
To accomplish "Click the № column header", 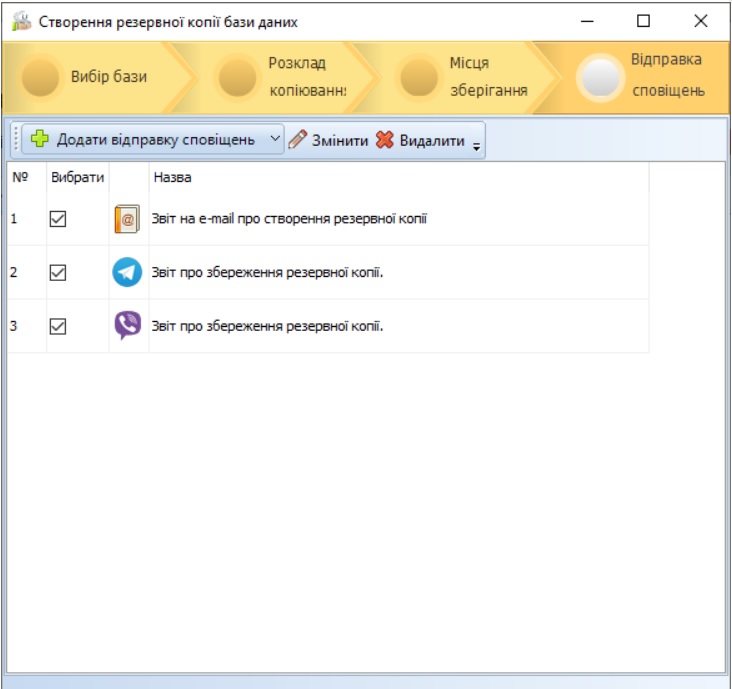I will pos(27,177).
